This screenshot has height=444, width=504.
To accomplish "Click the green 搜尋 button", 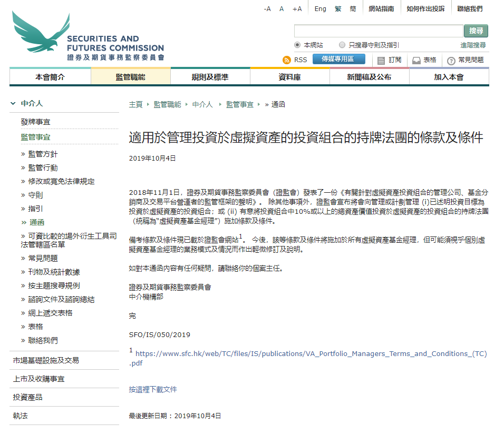I will pyautogui.click(x=476, y=31).
